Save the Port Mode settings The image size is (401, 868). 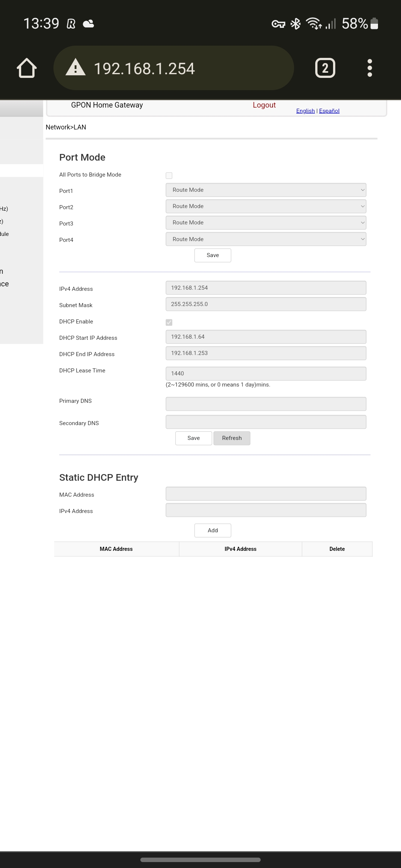[x=213, y=255]
